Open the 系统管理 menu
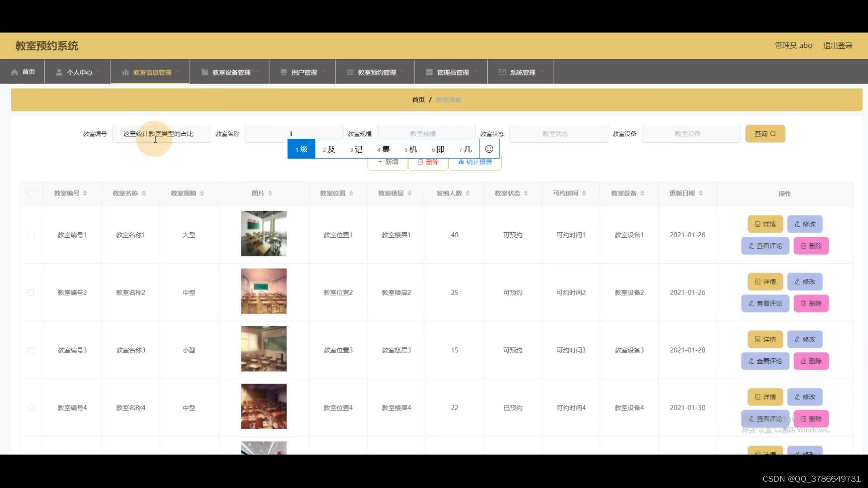 click(x=521, y=72)
